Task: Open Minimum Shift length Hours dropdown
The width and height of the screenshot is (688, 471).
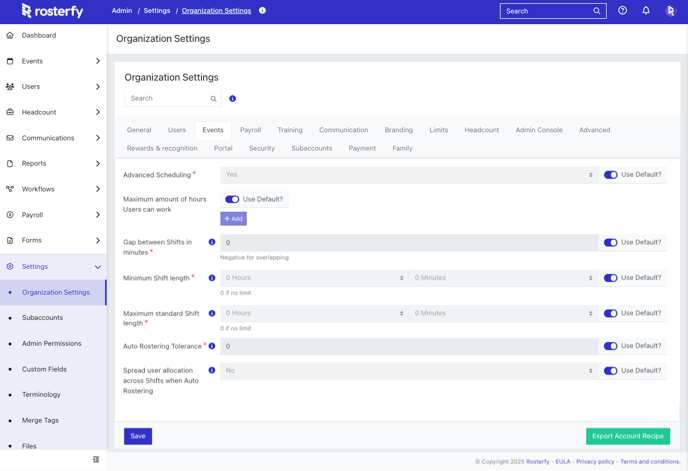Action: pyautogui.click(x=314, y=278)
